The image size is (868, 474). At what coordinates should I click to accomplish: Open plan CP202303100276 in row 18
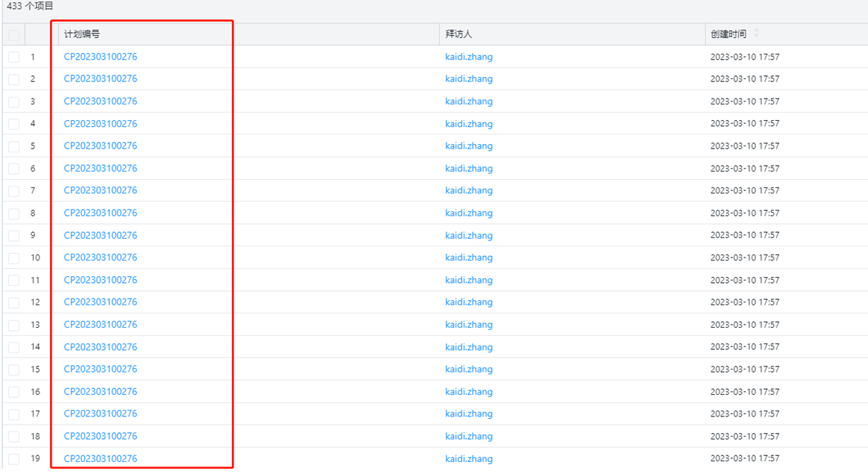click(x=100, y=436)
